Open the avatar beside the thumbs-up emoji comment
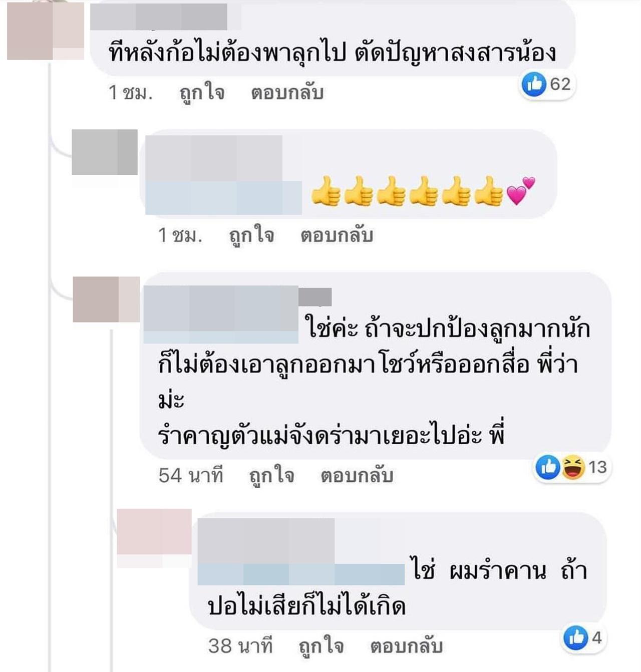Image resolution: width=641 pixels, height=672 pixels. (105, 152)
